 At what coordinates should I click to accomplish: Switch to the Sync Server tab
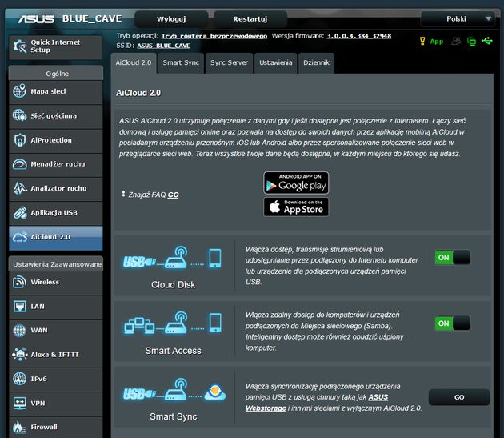point(229,62)
